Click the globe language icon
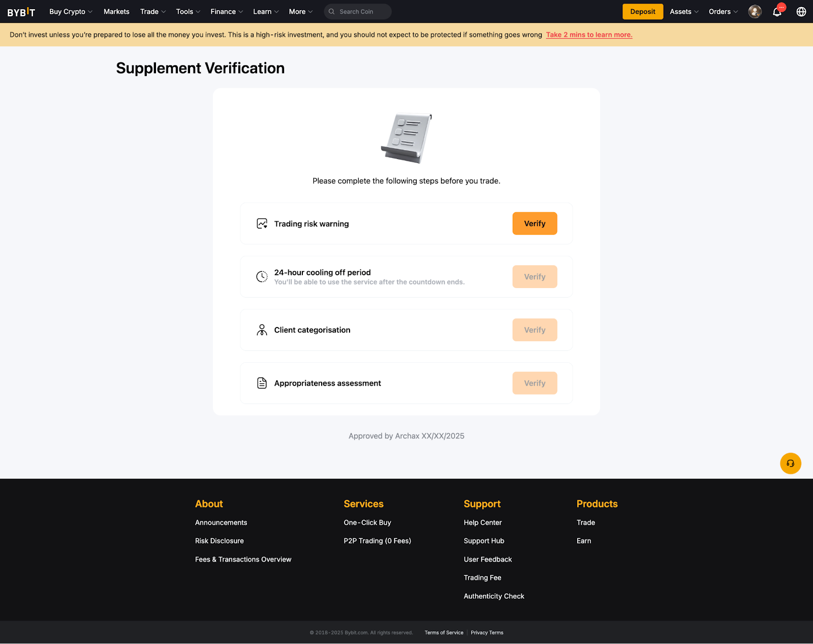813x644 pixels. (801, 12)
